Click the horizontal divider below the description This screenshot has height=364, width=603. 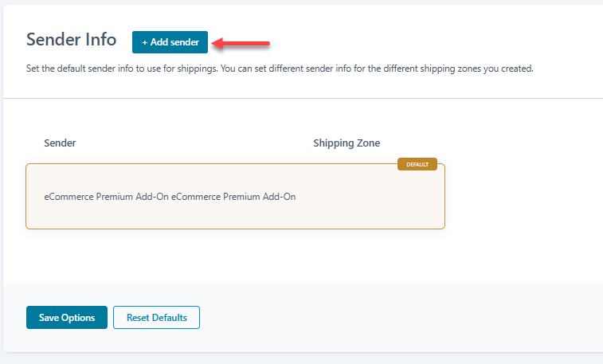(x=303, y=98)
